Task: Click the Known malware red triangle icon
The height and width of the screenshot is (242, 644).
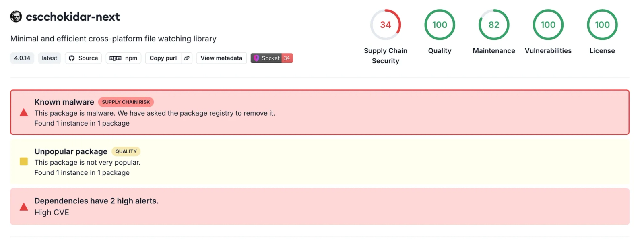Action: (x=24, y=112)
